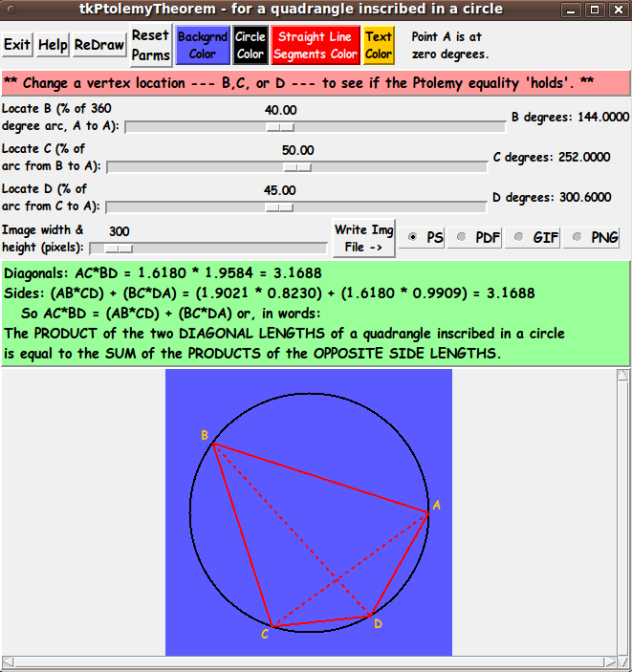Viewport: 632px width, 672px height.
Task: Click vertex label B on the circle
Action: point(205,435)
